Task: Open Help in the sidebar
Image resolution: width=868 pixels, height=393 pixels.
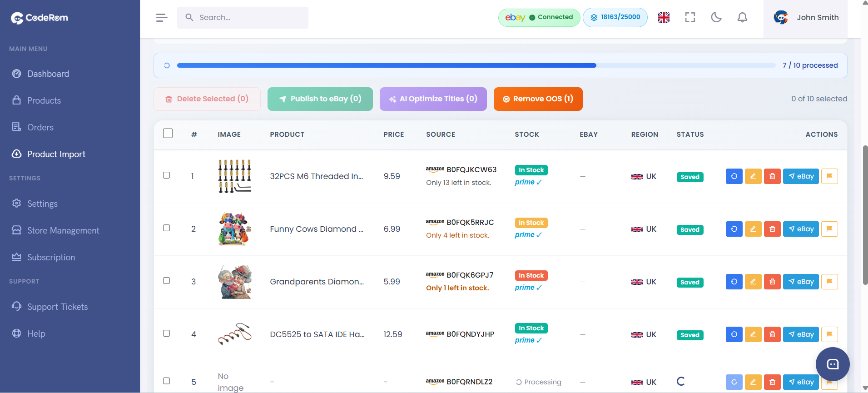Action: [36, 333]
